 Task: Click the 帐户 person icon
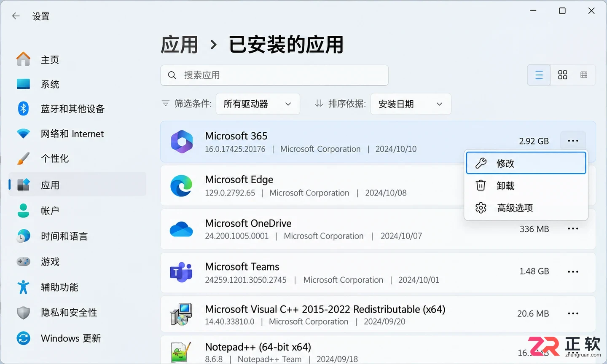tap(23, 210)
